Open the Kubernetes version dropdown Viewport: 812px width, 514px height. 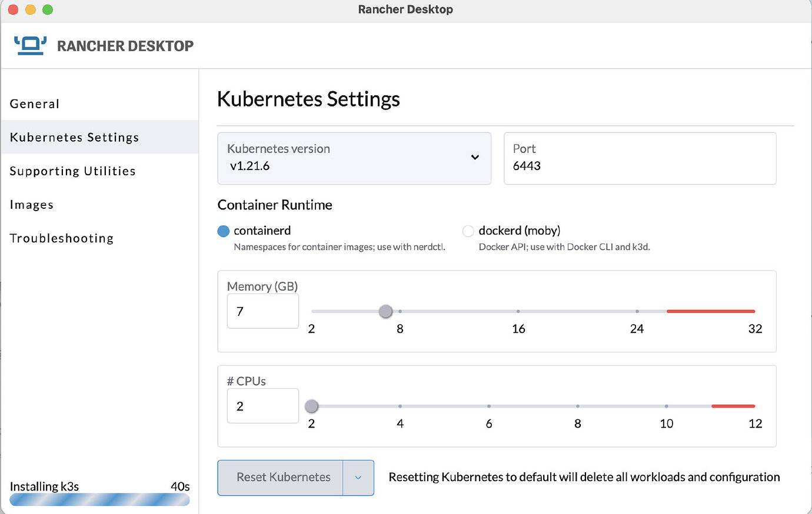354,158
